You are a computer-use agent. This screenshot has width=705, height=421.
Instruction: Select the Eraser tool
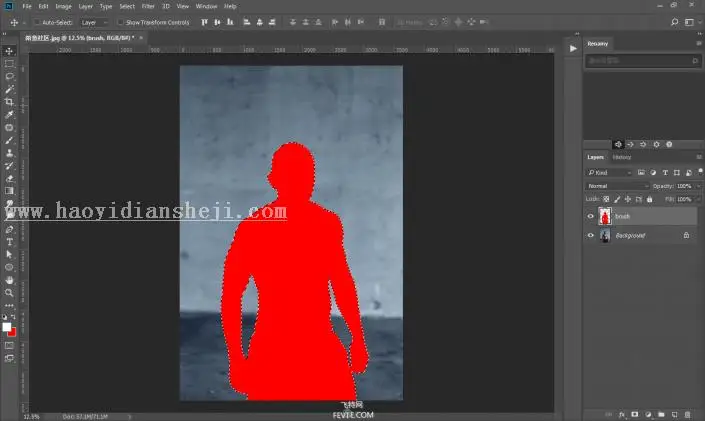tap(9, 179)
